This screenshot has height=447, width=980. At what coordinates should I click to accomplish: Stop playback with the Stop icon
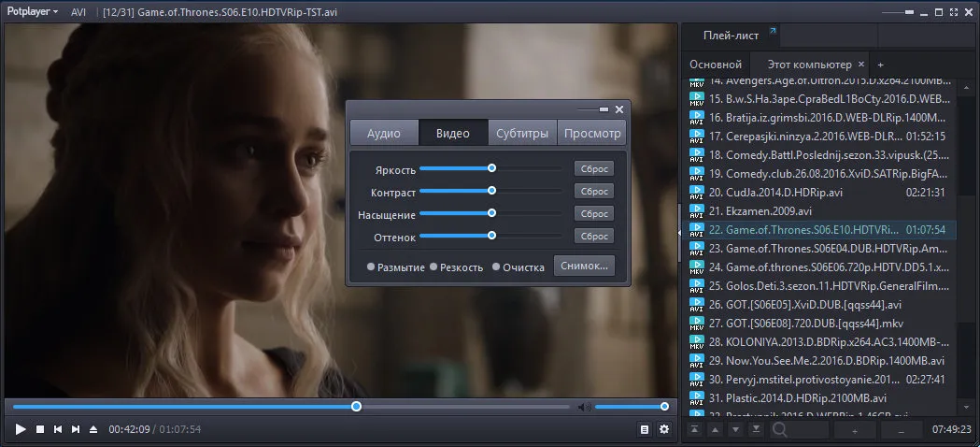[x=40, y=429]
